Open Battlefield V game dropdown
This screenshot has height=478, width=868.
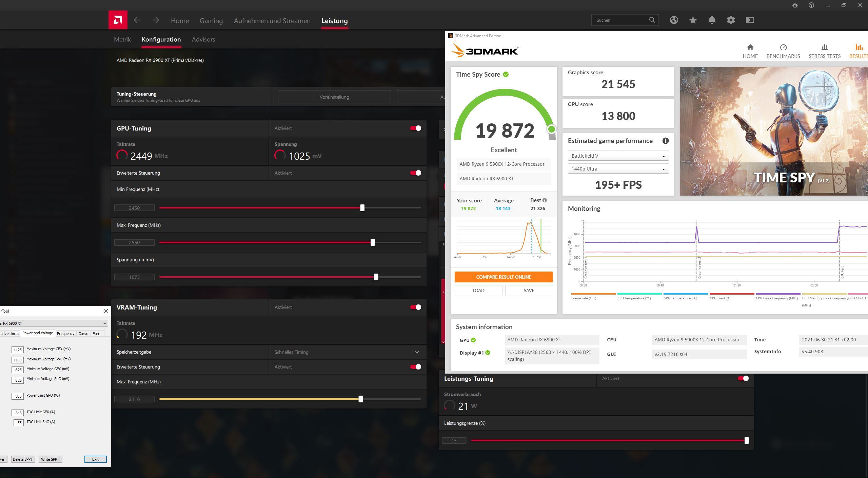click(x=618, y=156)
